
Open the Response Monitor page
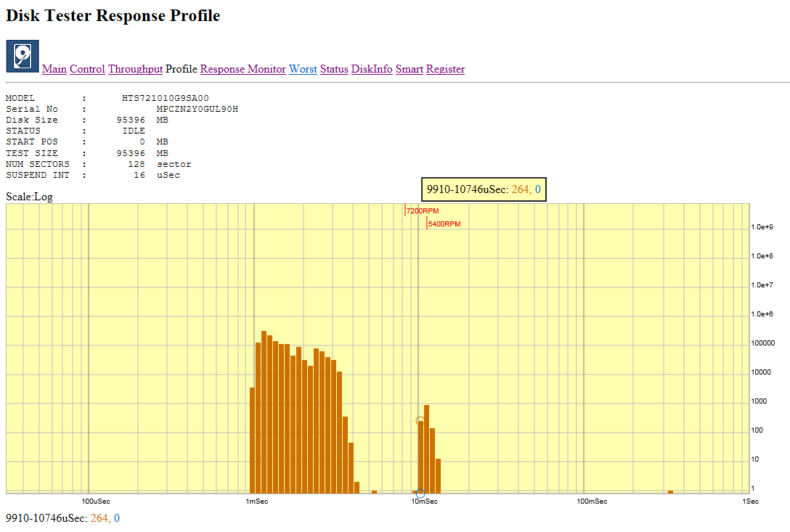[x=243, y=70]
